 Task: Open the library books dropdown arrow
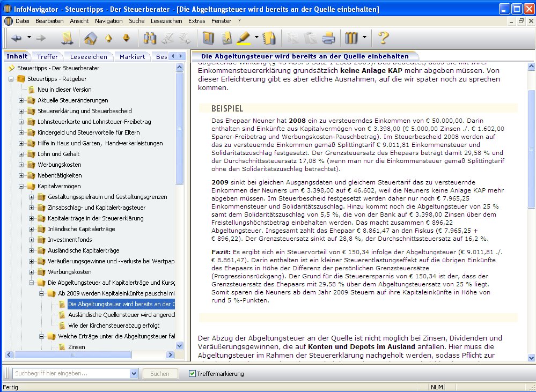(364, 37)
